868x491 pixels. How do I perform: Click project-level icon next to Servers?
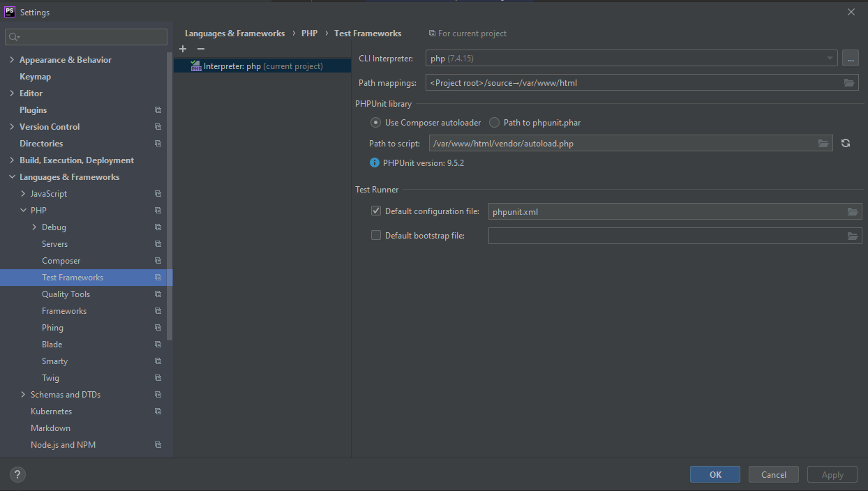click(x=158, y=244)
